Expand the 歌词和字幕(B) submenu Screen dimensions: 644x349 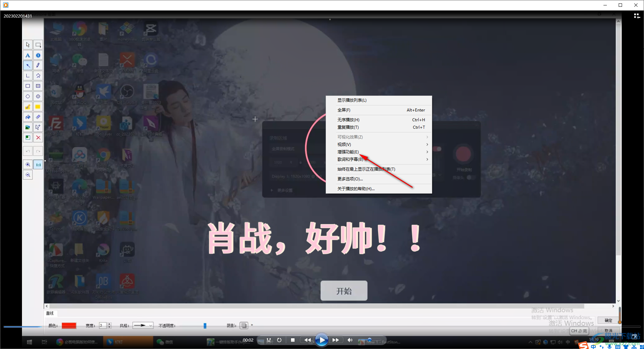click(x=379, y=159)
